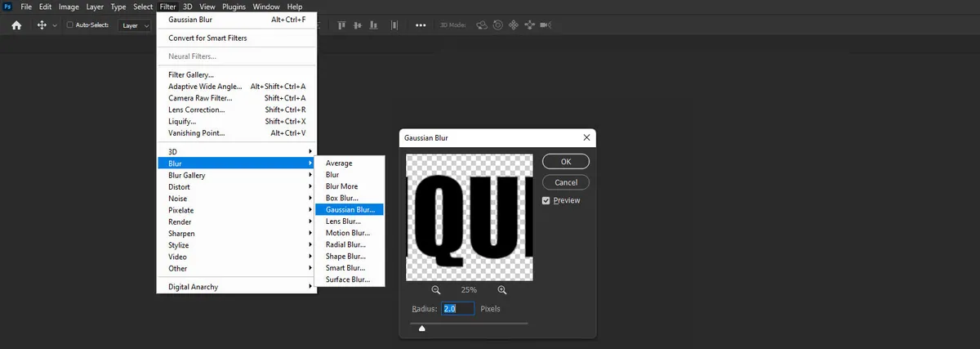Expand the Pixelate submenu
The width and height of the screenshot is (980, 349).
point(237,210)
